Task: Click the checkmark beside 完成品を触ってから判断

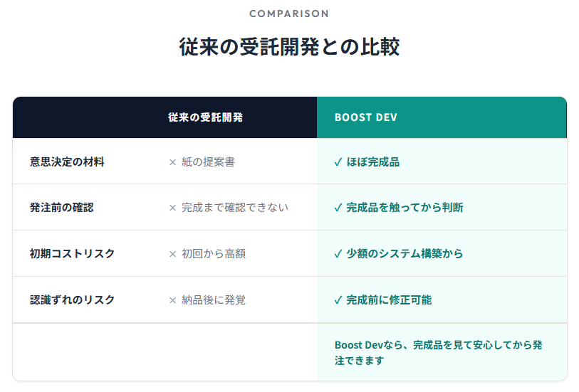Action: click(338, 208)
